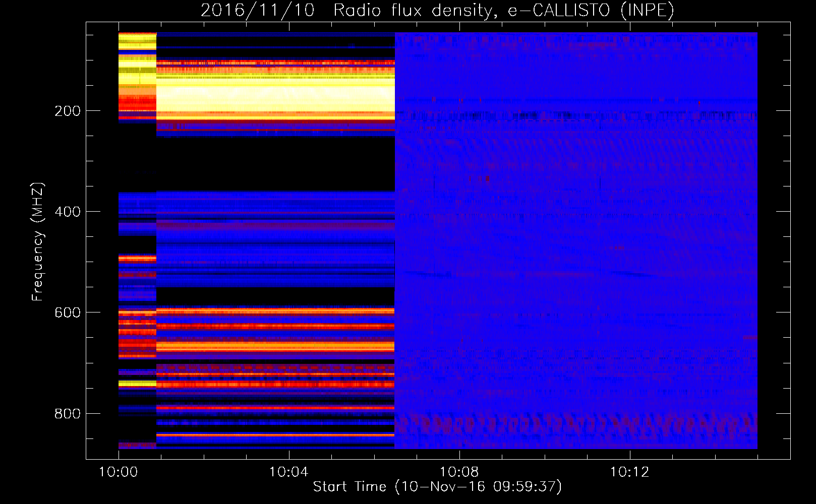Click the 600 frequency tick label
The height and width of the screenshot is (504, 816).
click(x=68, y=312)
